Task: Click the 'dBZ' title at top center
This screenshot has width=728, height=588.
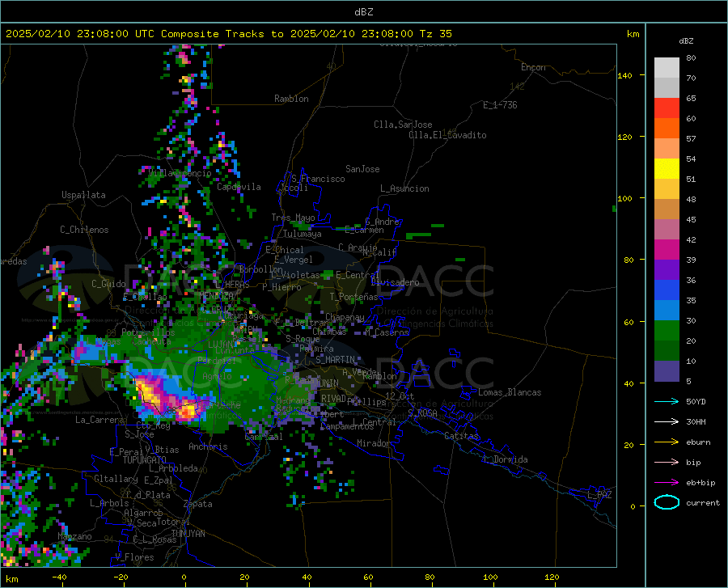Action: (x=363, y=12)
